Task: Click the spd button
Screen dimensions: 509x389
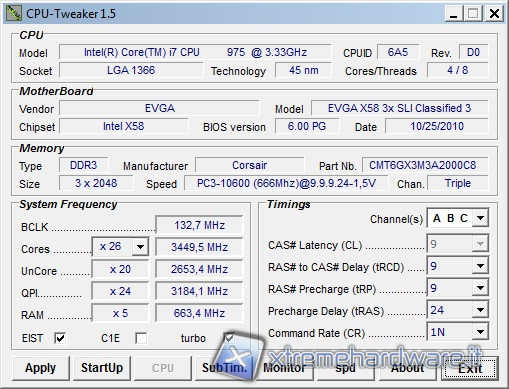Action: 345,368
